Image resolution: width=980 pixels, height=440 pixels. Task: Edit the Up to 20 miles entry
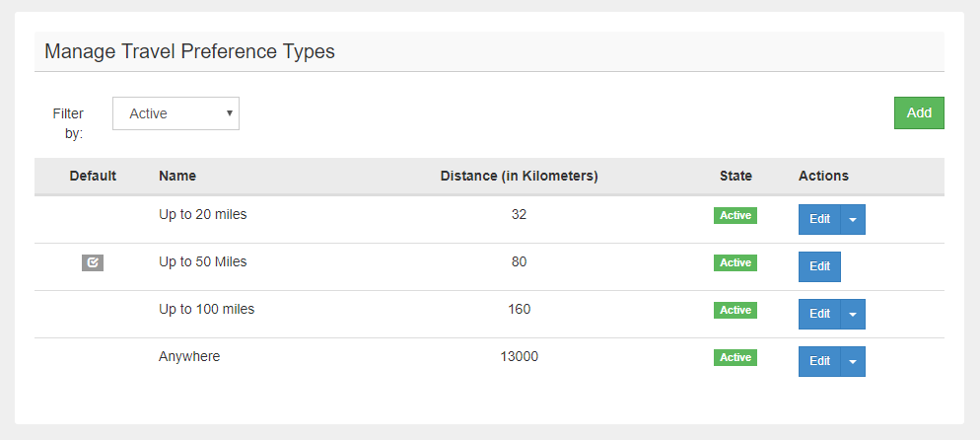coord(819,219)
